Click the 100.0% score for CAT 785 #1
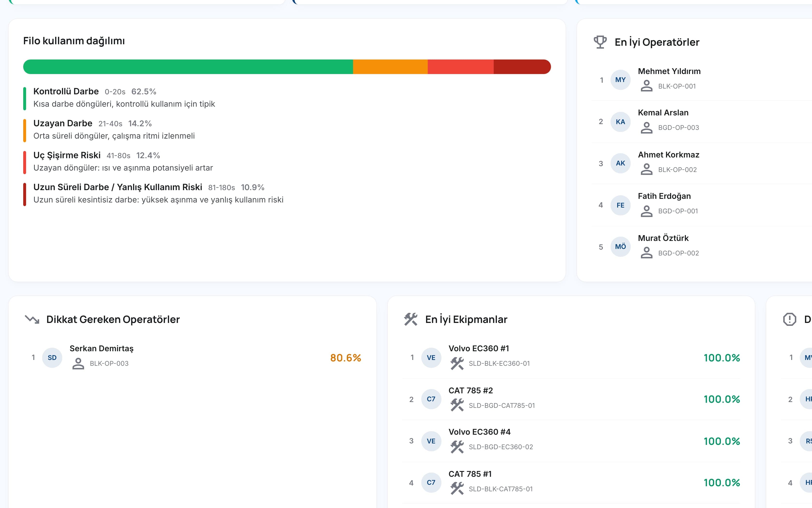The height and width of the screenshot is (508, 812). click(x=722, y=482)
